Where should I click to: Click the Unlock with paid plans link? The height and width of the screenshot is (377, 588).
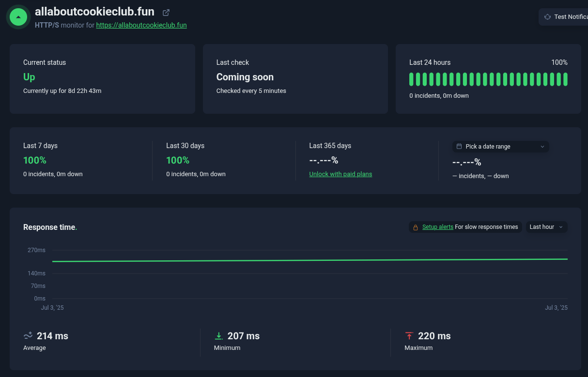[340, 174]
